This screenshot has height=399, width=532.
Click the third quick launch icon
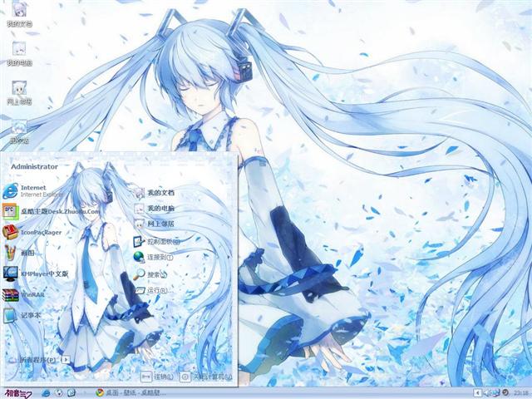(x=71, y=393)
